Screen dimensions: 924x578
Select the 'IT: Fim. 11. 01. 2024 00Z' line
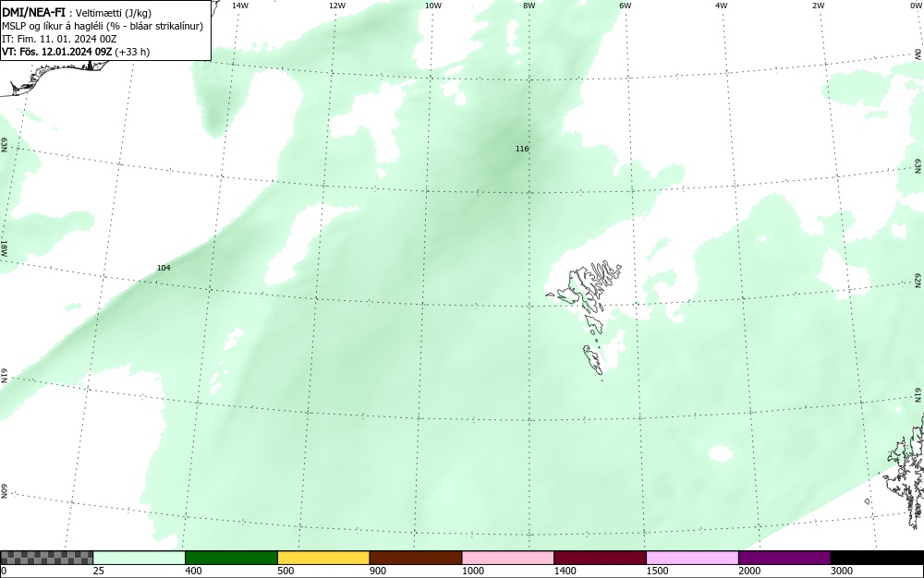[x=59, y=39]
